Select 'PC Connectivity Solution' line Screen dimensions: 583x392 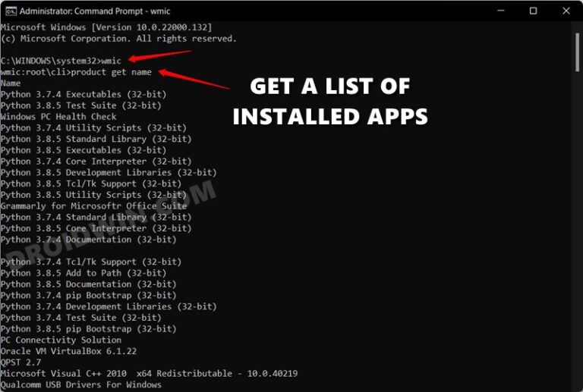61,340
